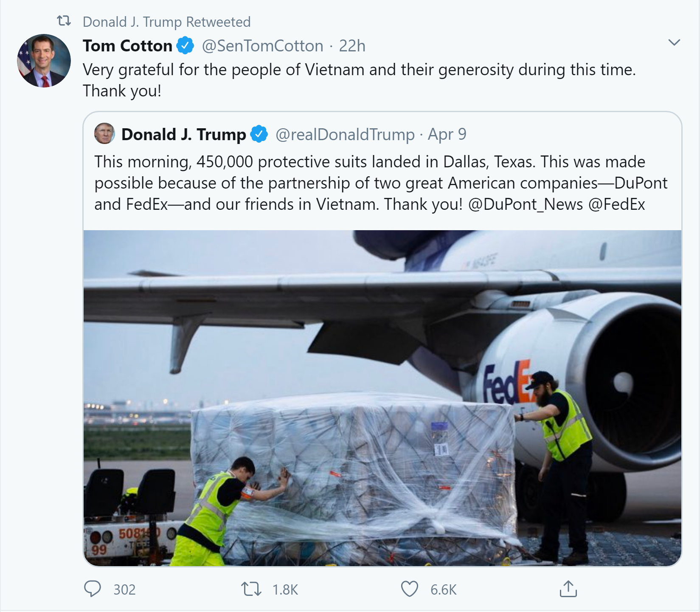Viewport: 700px width, 612px height.
Task: Open the FedEx cargo plane photo
Action: 382,398
